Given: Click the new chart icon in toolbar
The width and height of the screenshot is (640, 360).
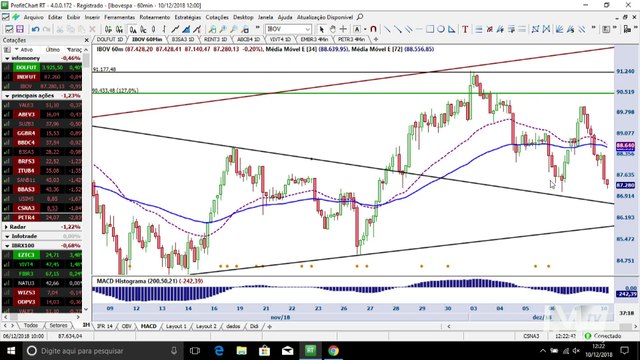Looking at the screenshot, I should tap(9, 29).
